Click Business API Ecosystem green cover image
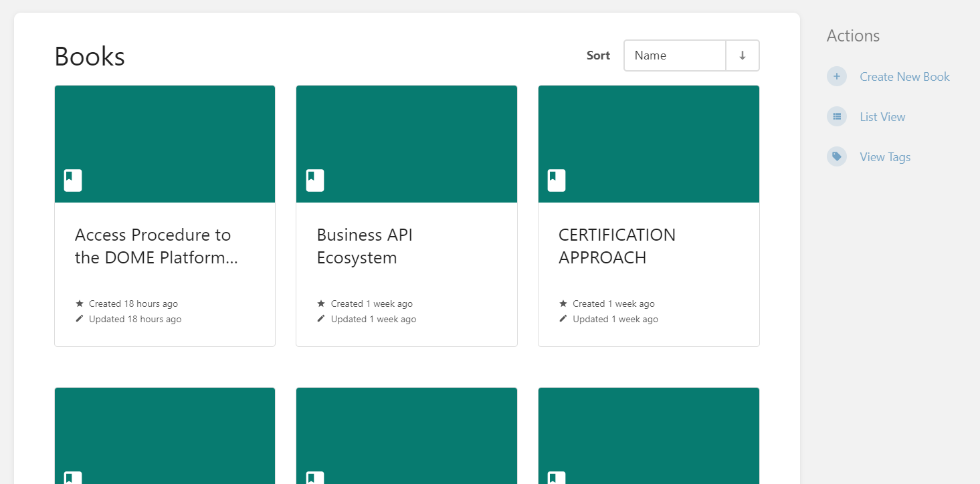 (407, 144)
